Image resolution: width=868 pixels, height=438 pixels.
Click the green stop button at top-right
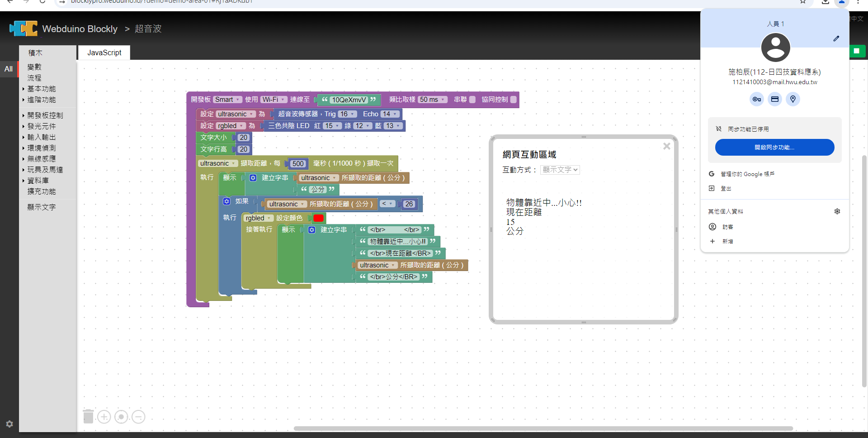click(857, 51)
